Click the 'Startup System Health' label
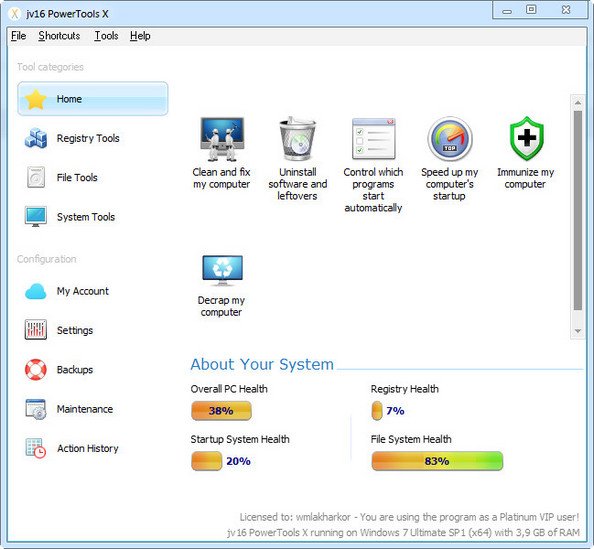The height and width of the screenshot is (549, 594). point(240,439)
